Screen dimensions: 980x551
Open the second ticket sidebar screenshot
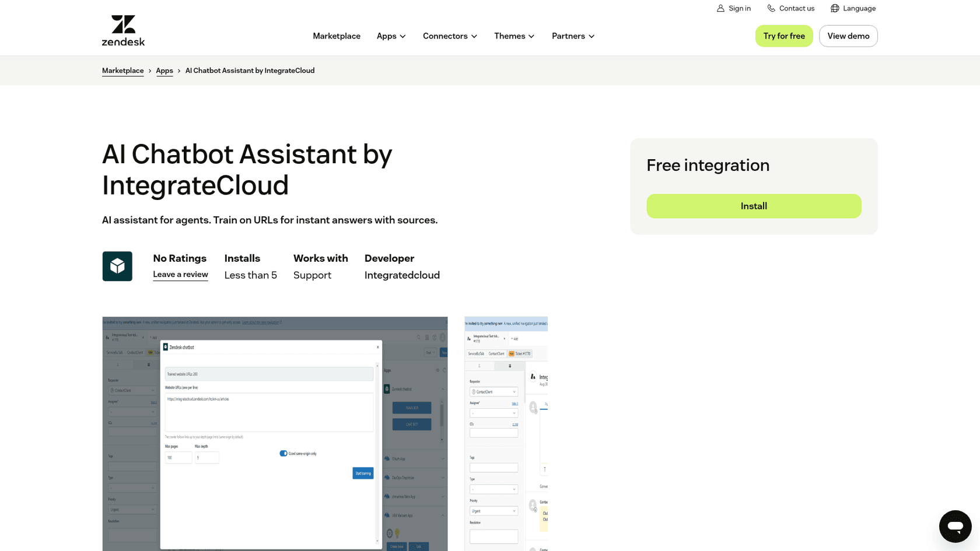506,434
